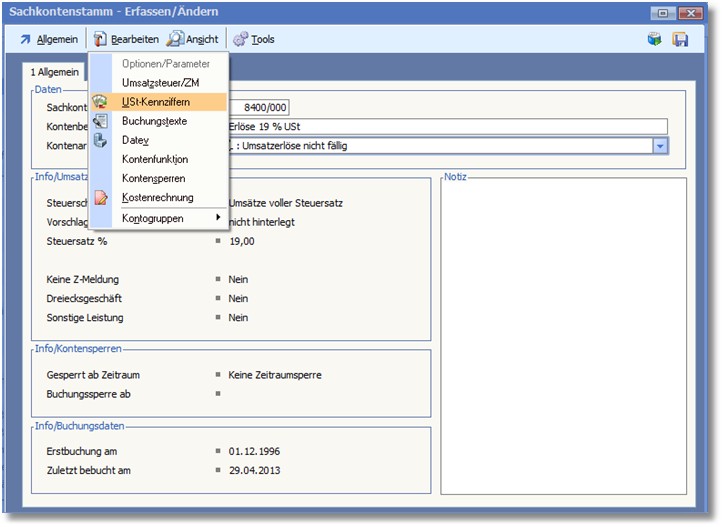Click the Tools gear icon
Image resolution: width=722 pixels, height=527 pixels.
240,39
